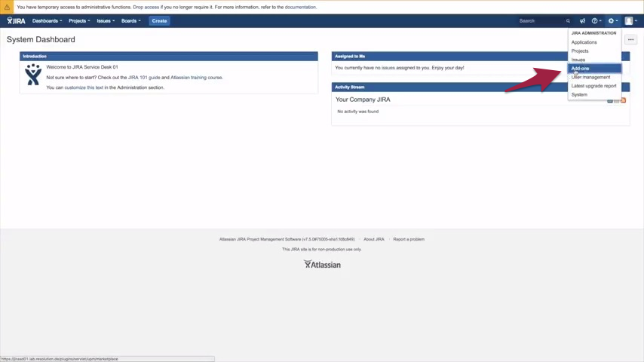Expand the Dashboards menu

pos(47,20)
